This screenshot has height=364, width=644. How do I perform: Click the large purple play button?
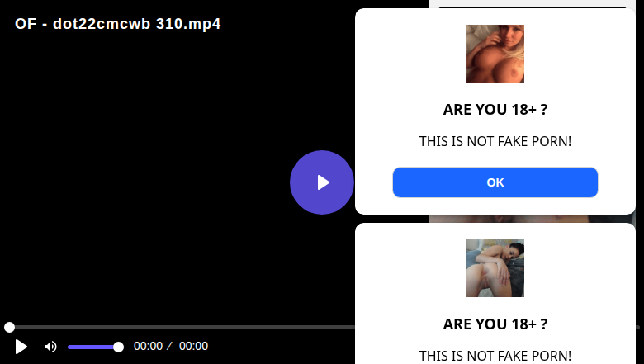322,182
